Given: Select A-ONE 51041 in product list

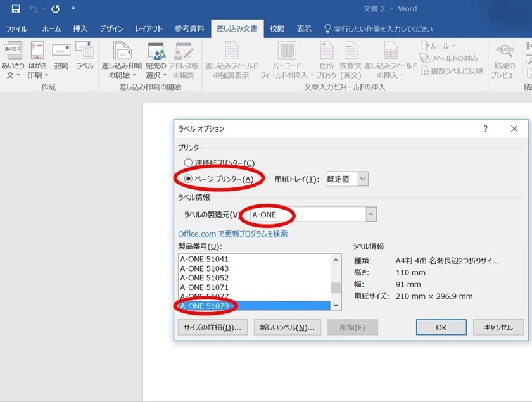Looking at the screenshot, I should (x=255, y=259).
